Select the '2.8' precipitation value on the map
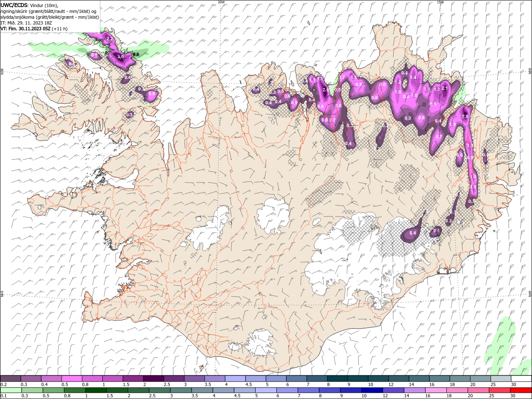The image size is (532, 399). 465,117
